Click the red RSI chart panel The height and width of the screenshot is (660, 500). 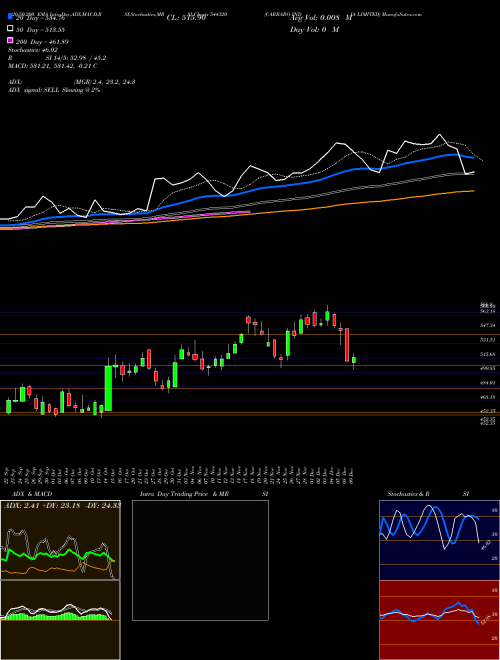pyautogui.click(x=439, y=620)
